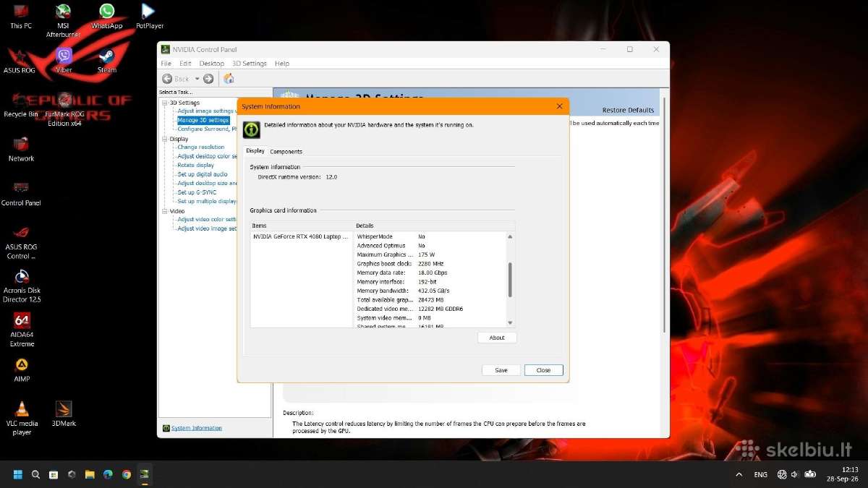Click the details list scroll-down arrow
The height and width of the screenshot is (488, 868).
[510, 322]
